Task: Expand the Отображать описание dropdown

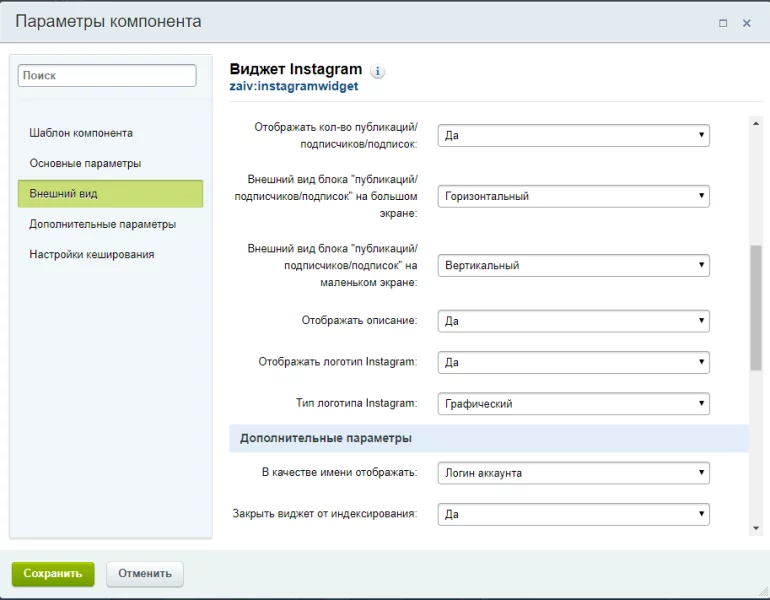Action: coord(573,321)
